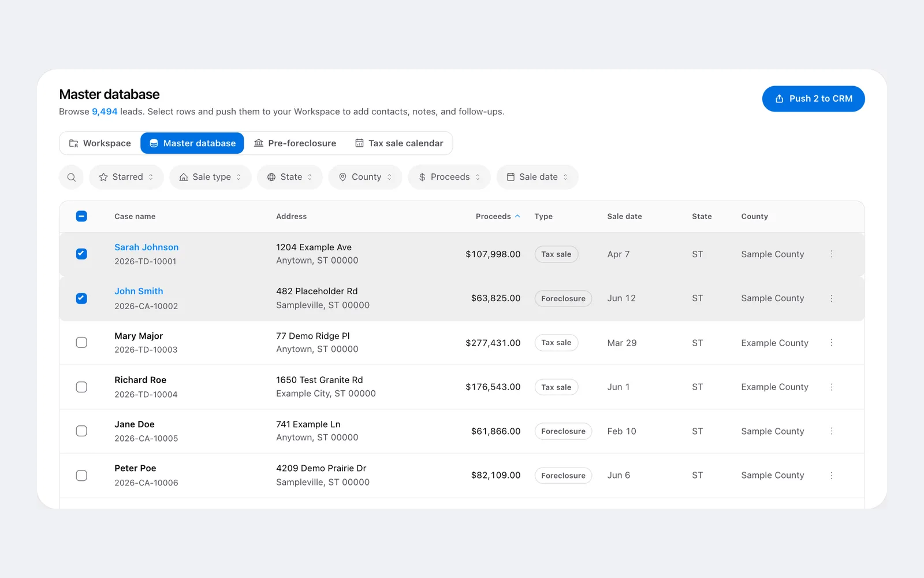Open the Sale date filter dropdown

[537, 177]
